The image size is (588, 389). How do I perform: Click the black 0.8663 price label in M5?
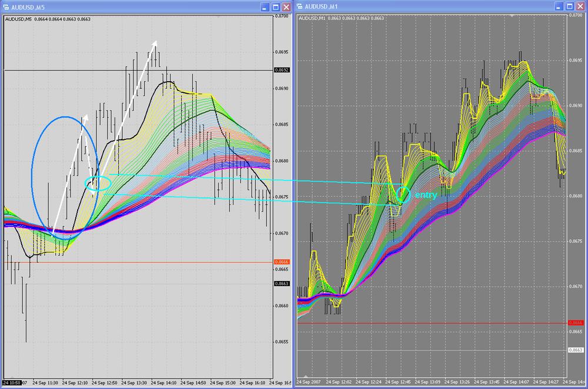tap(282, 284)
